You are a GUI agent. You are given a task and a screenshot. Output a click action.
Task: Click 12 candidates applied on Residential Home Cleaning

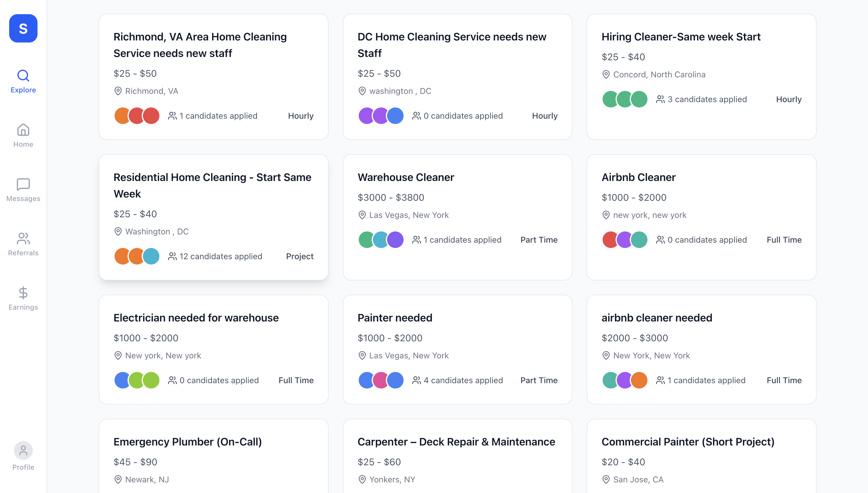[221, 256]
